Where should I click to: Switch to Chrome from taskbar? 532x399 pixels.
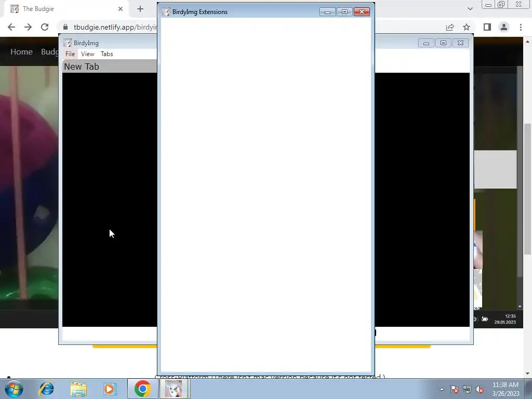142,389
